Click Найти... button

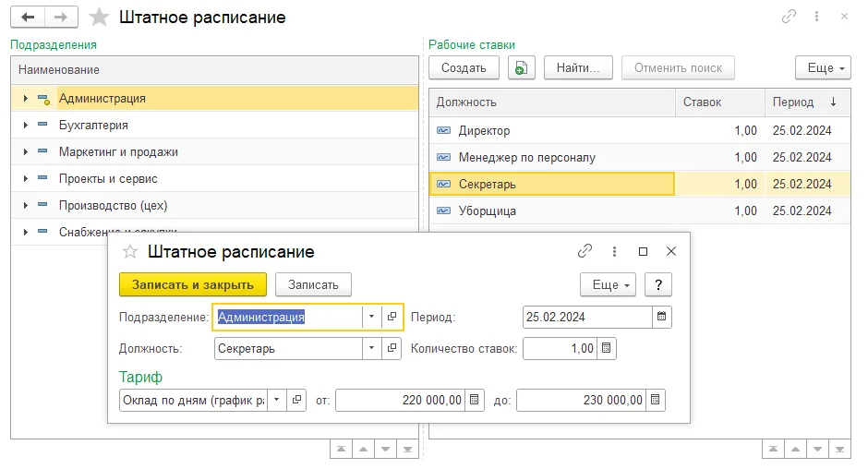pyautogui.click(x=578, y=68)
